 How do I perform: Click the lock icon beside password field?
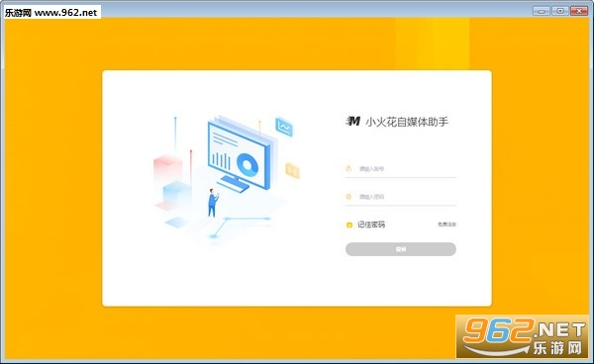(x=348, y=197)
